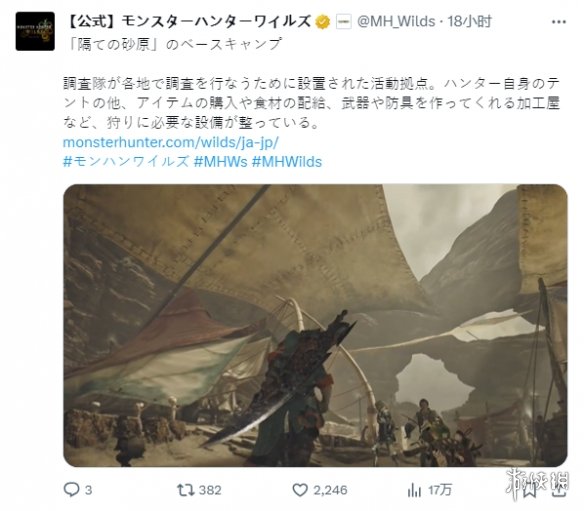The image size is (584, 511).
Task: Open the monsterhunter.com/wilds/ja-jp/ link
Action: coord(171,142)
